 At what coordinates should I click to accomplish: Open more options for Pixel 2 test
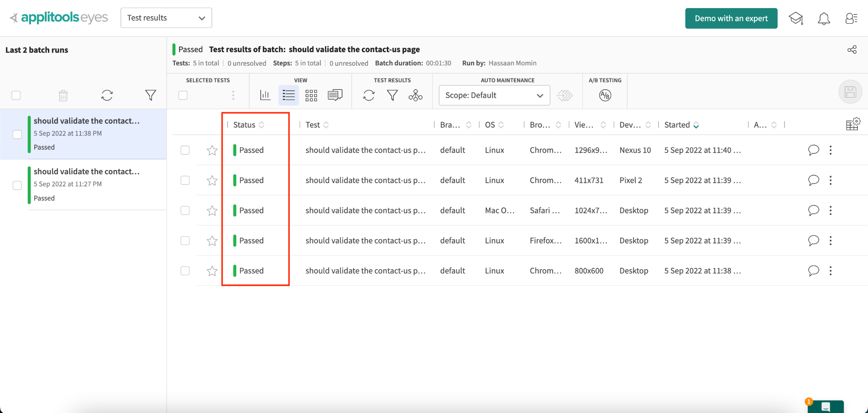831,180
